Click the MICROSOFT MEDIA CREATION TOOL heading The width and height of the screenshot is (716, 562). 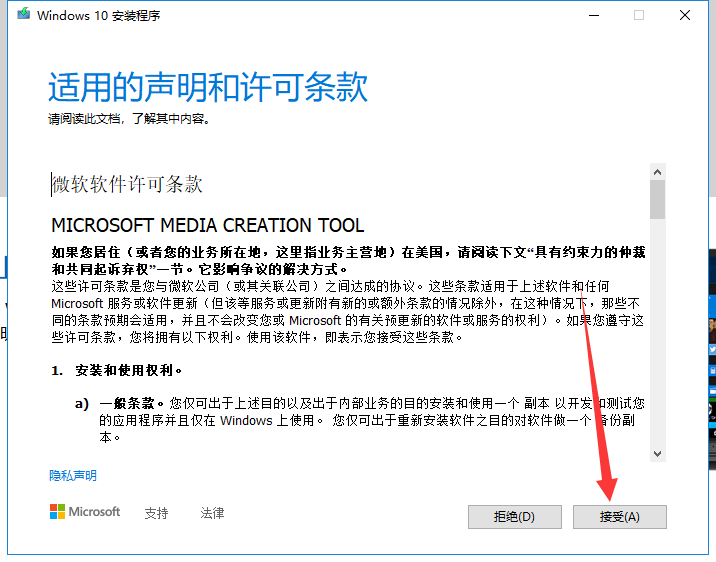point(208,226)
